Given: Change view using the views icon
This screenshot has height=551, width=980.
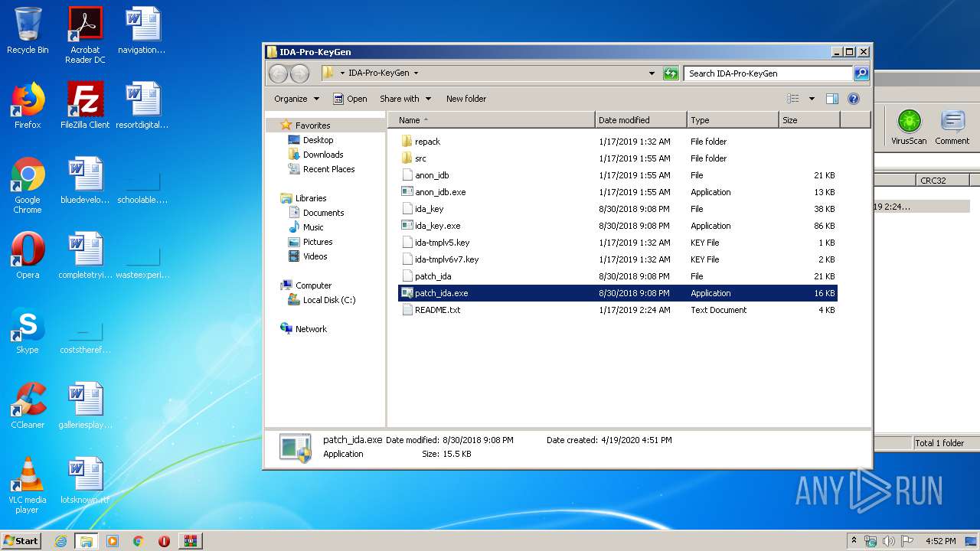Looking at the screenshot, I should pos(793,99).
